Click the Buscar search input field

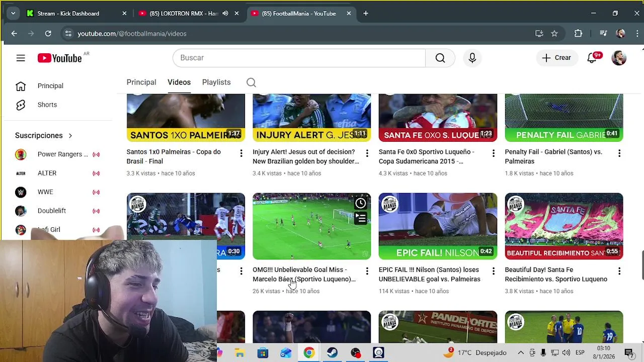[299, 58]
